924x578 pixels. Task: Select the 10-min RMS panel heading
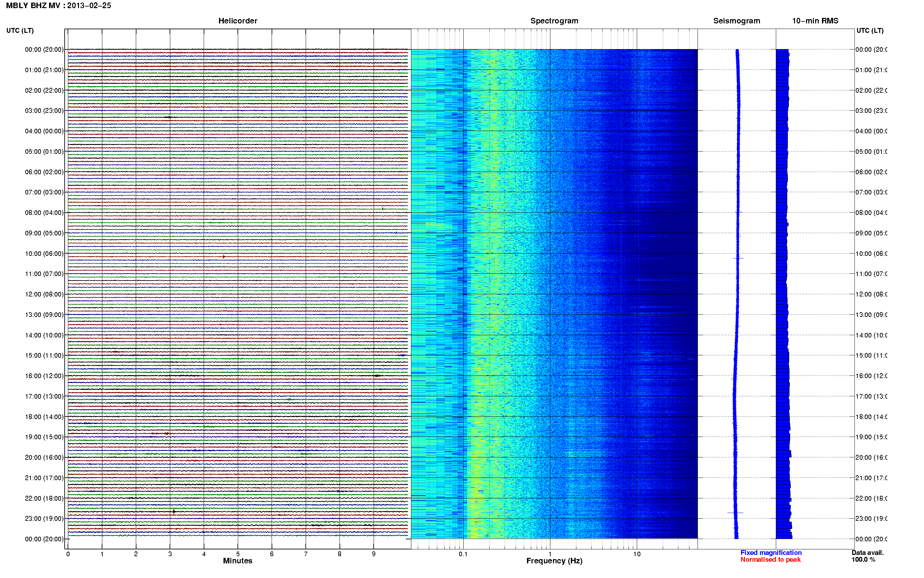[x=815, y=21]
